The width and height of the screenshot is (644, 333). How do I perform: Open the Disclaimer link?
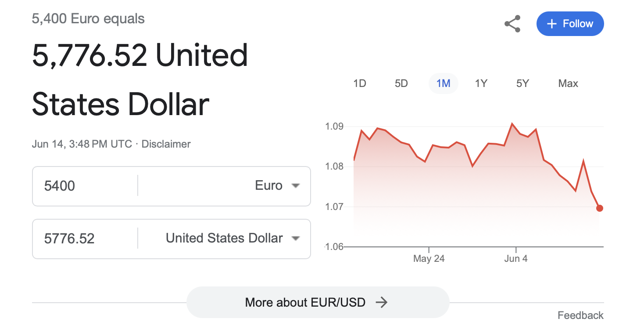coord(166,144)
